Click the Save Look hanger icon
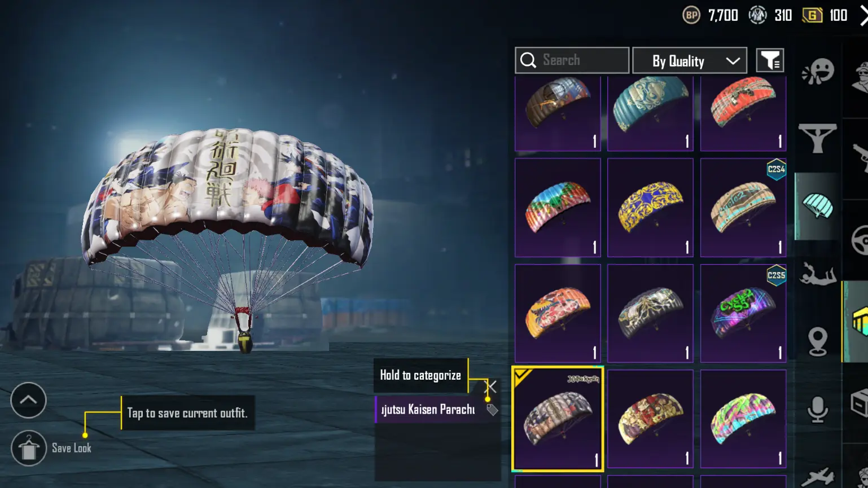This screenshot has height=488, width=868. click(x=28, y=448)
